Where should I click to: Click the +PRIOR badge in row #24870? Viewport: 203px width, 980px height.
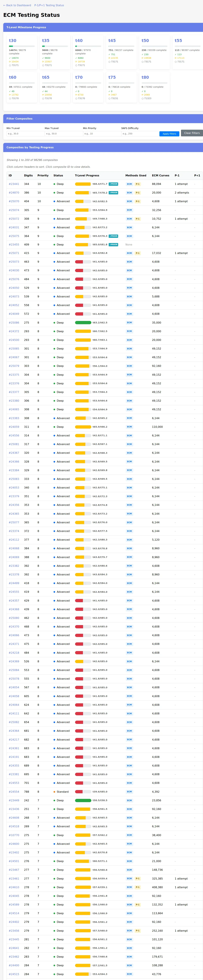click(x=113, y=193)
